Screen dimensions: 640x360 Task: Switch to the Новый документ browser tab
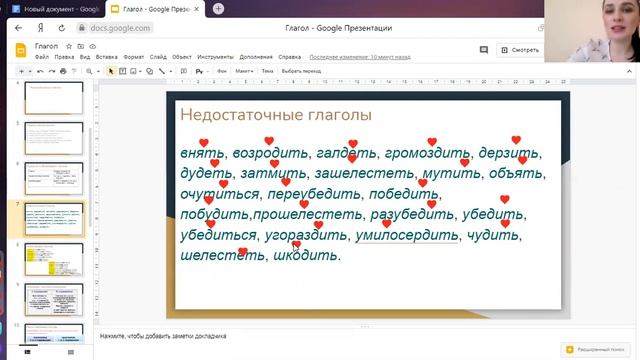tap(55, 9)
